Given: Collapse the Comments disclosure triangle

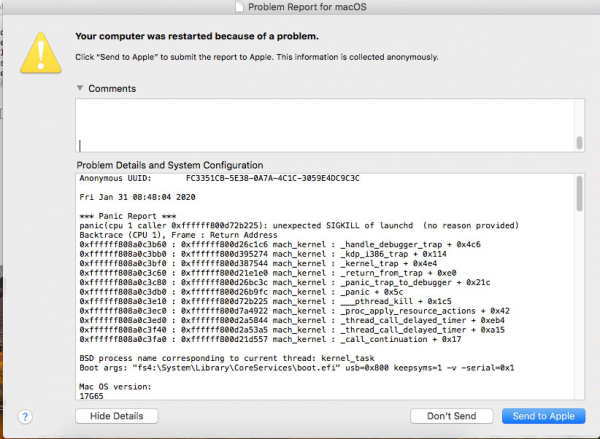Looking at the screenshot, I should tap(80, 89).
